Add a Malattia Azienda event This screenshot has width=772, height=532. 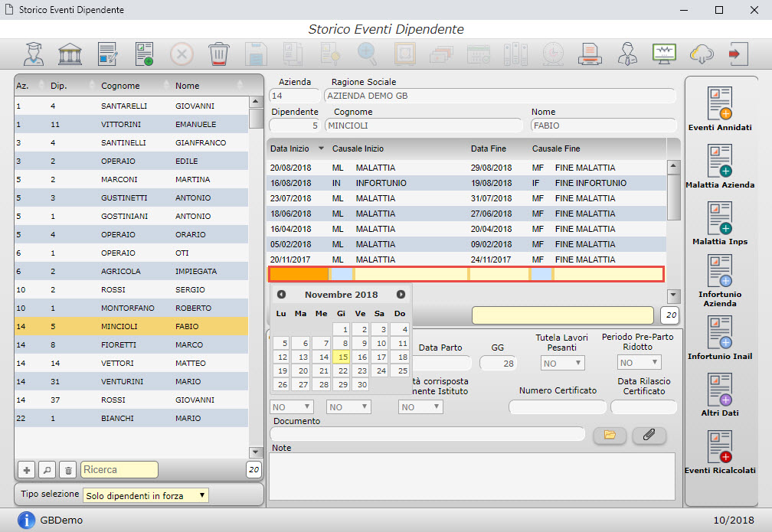pos(720,166)
